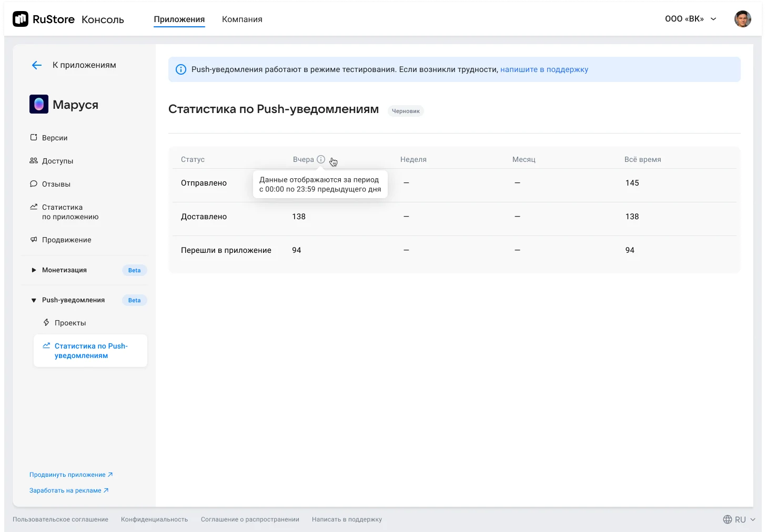Open Соглашение о распространении footer link

(x=250, y=519)
